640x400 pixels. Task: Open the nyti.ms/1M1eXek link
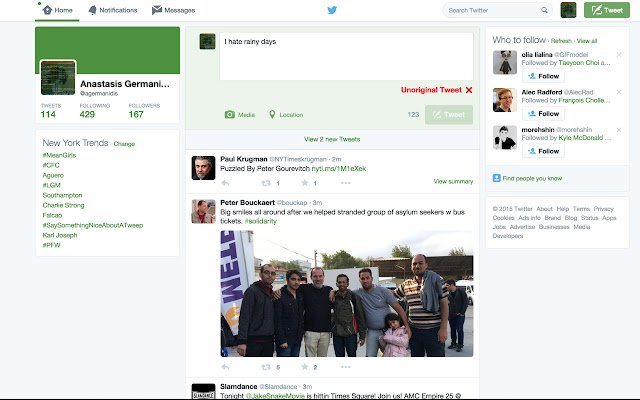coord(339,169)
